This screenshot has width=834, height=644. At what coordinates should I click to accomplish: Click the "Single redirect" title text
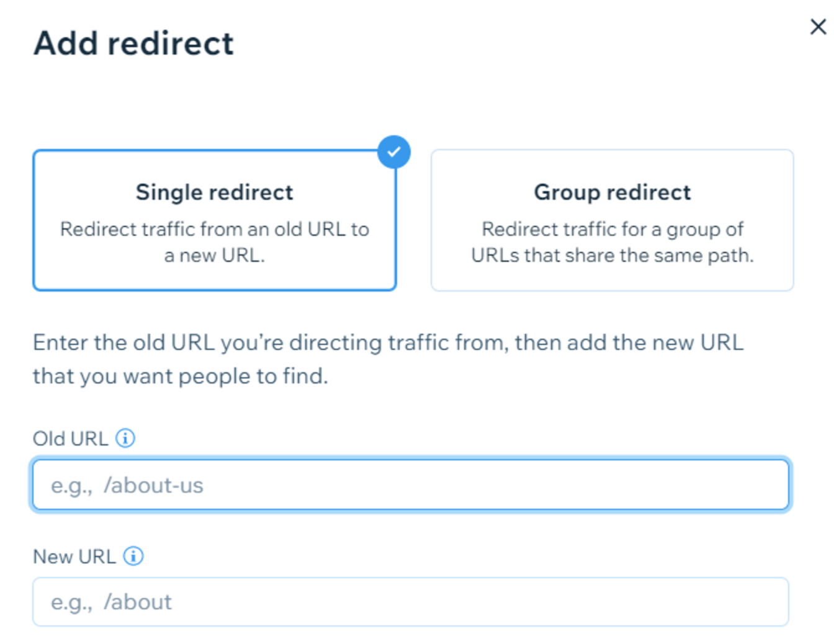(214, 192)
